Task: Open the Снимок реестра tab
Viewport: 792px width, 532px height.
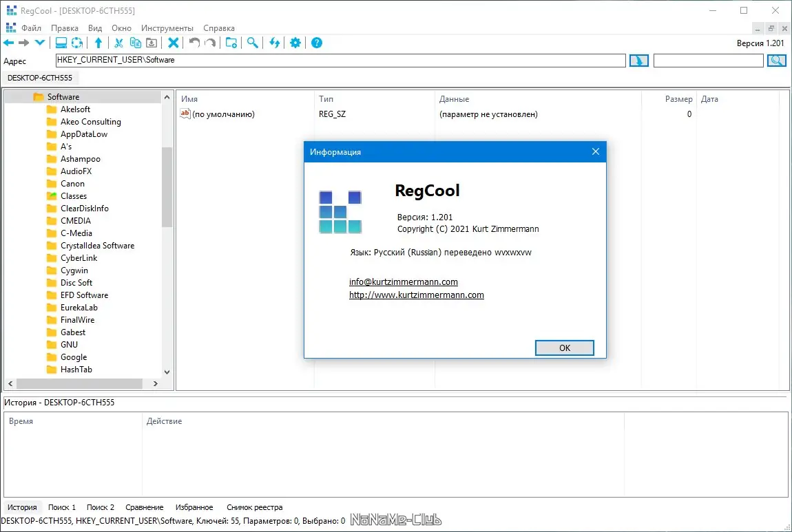Action: pos(255,507)
